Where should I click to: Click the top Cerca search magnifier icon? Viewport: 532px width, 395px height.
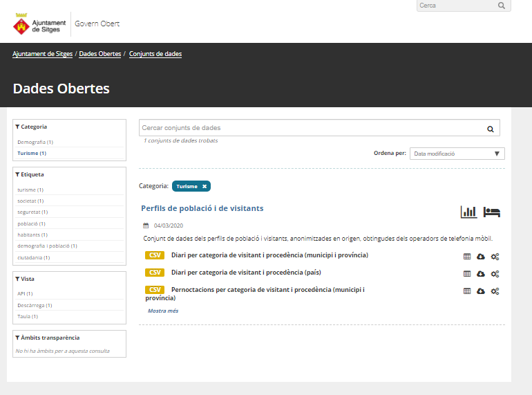[x=502, y=6]
